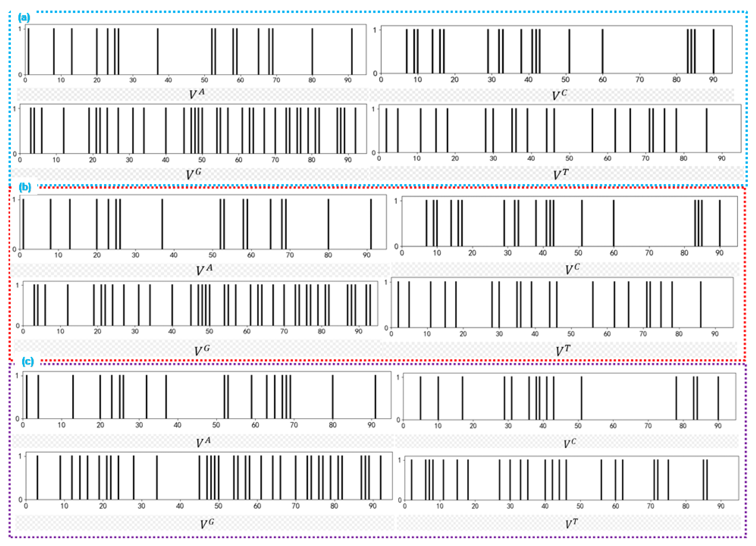Click bar at position 51 in panel (c) V^C
Screen dimensions: 756x546
pyautogui.click(x=581, y=398)
